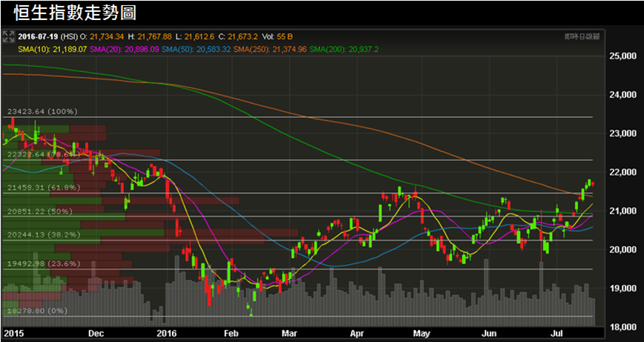Click the open price 21,734.34

(105, 36)
